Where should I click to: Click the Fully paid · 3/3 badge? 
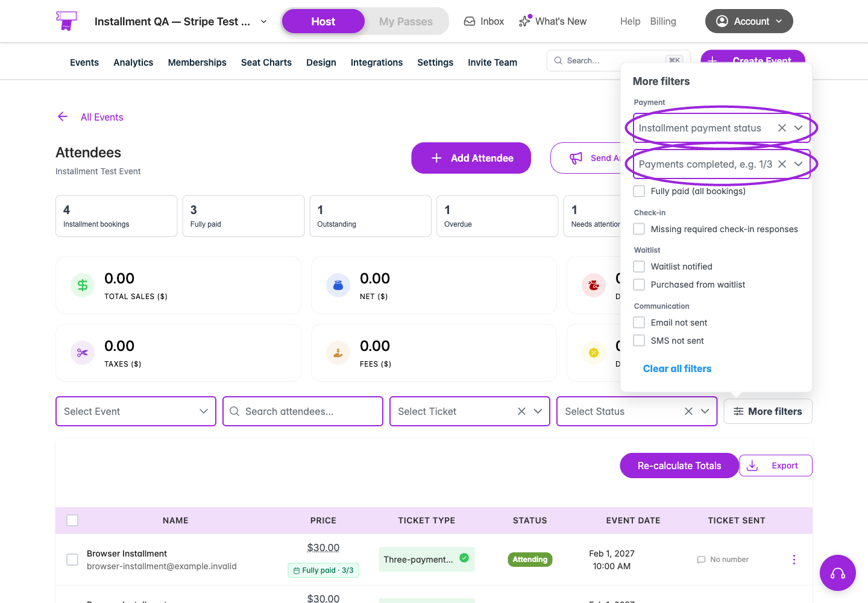[x=323, y=570]
